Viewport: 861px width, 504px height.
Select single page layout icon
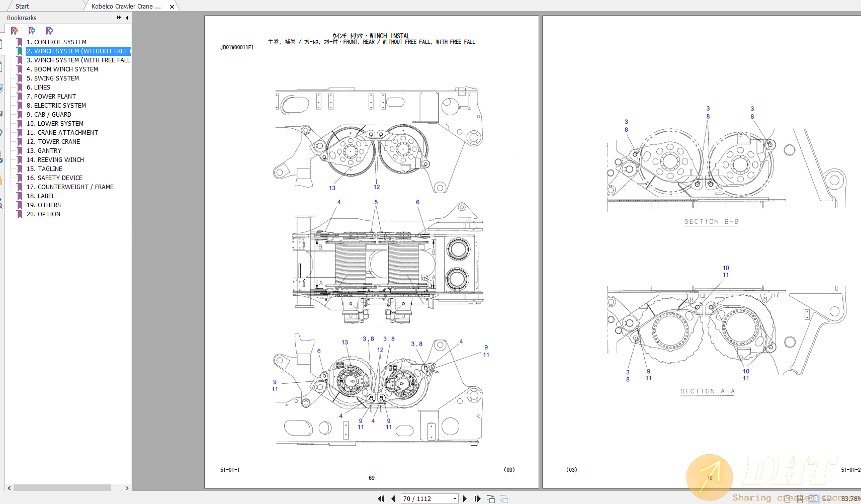(x=788, y=498)
